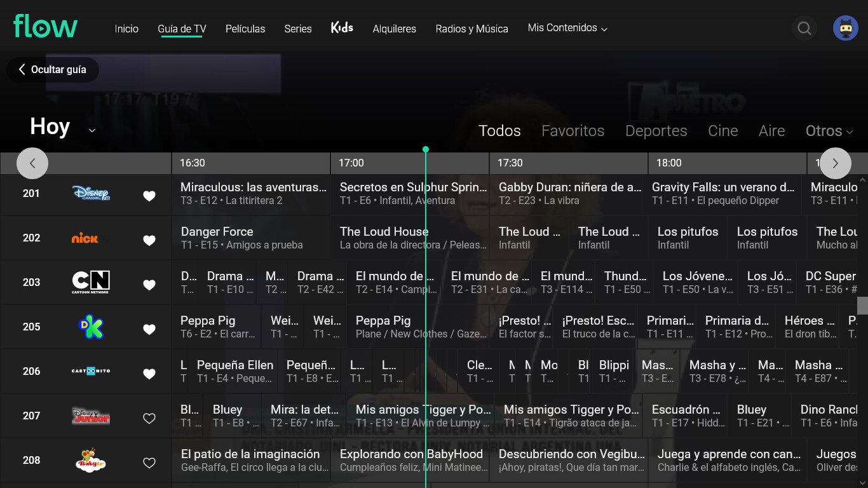Click the Flow logo
Image resolution: width=868 pixels, height=488 pixels.
tap(45, 27)
